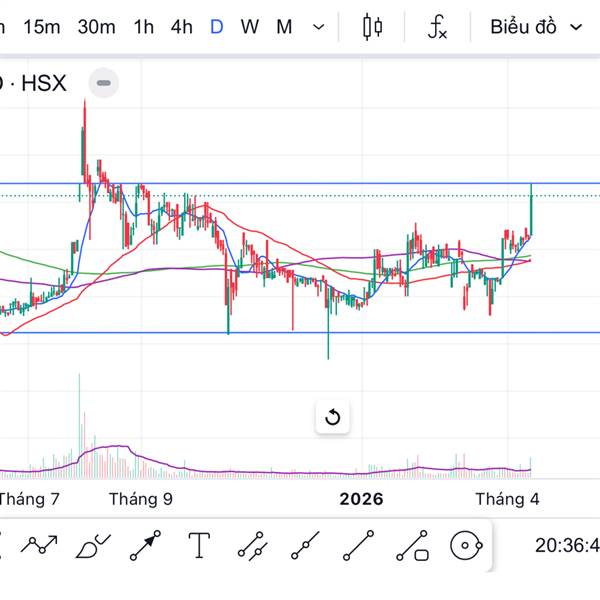Click the clock time 20:36 display

(x=567, y=545)
